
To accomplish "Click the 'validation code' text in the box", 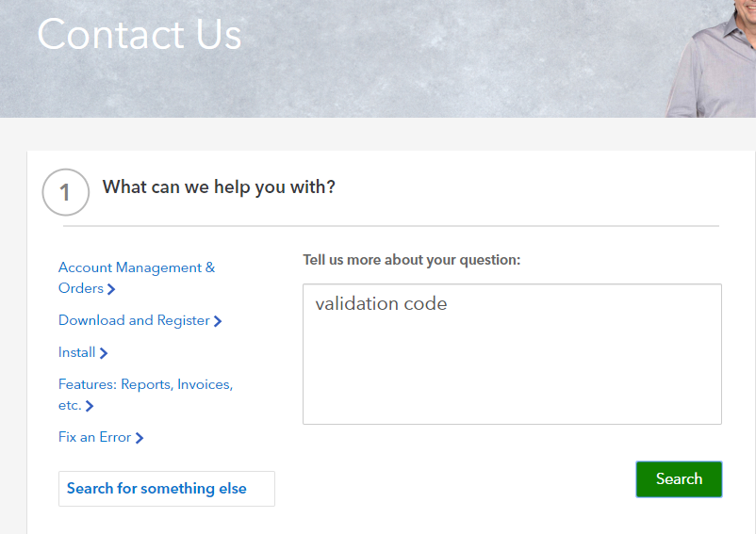I will [381, 303].
